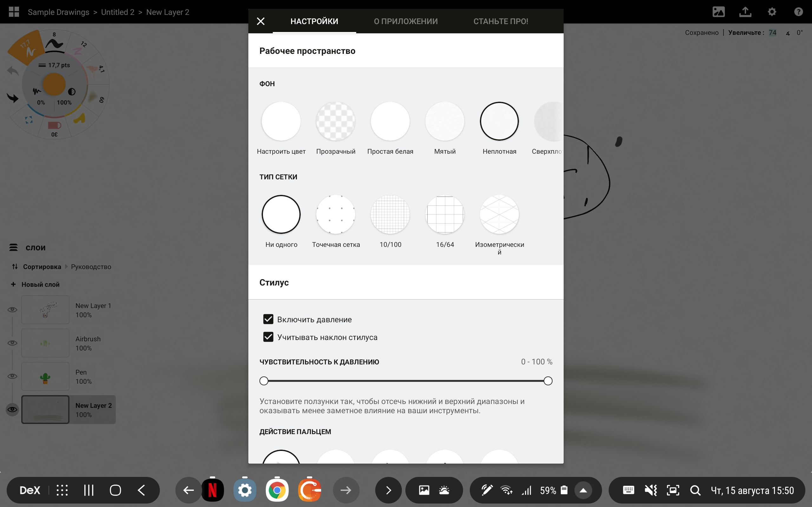Select the Прозрачный background swatch
Screen dimensions: 812x507
click(336, 121)
